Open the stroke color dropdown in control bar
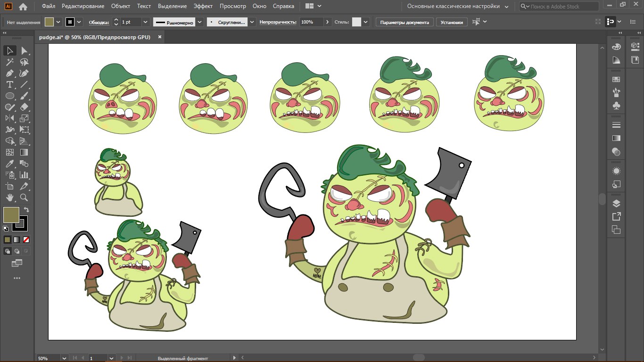 [x=79, y=22]
